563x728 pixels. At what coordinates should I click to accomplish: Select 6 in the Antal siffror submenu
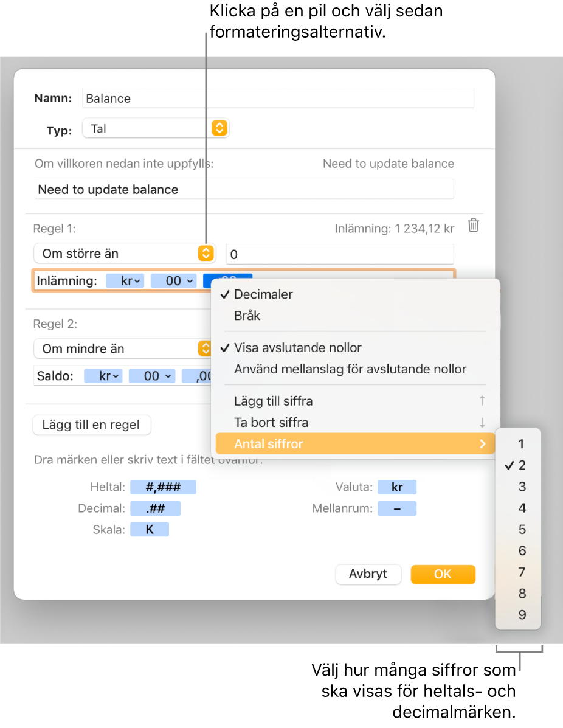(518, 550)
